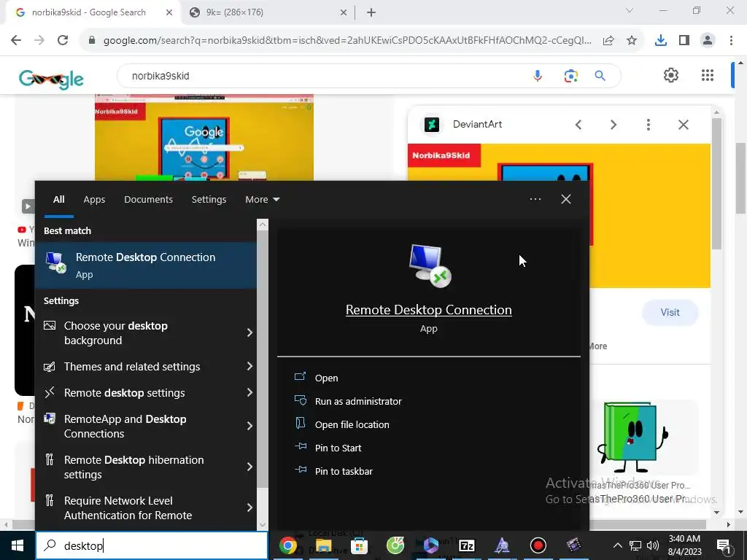Switch to the 9k= (286×176) tab
747x560 pixels.
click(268, 12)
